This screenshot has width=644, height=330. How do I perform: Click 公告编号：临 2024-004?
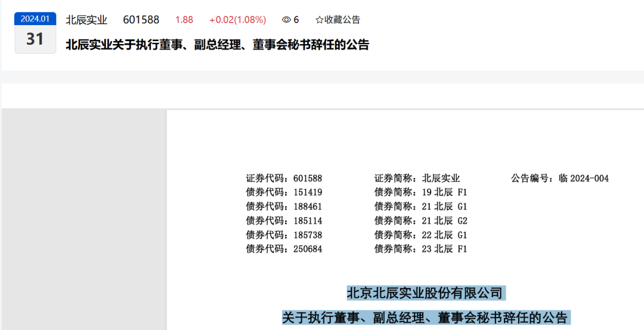tap(560, 178)
